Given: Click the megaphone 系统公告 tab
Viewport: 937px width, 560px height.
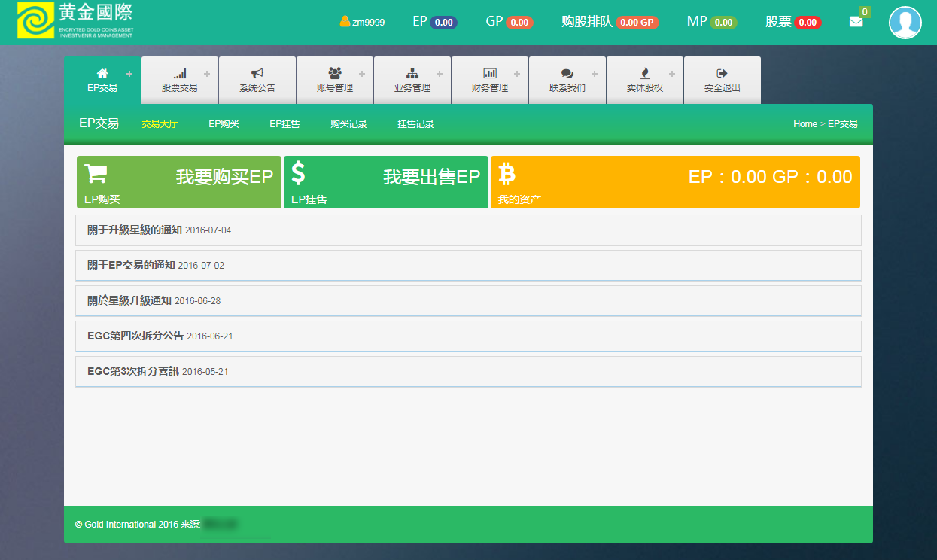Looking at the screenshot, I should click(x=257, y=80).
